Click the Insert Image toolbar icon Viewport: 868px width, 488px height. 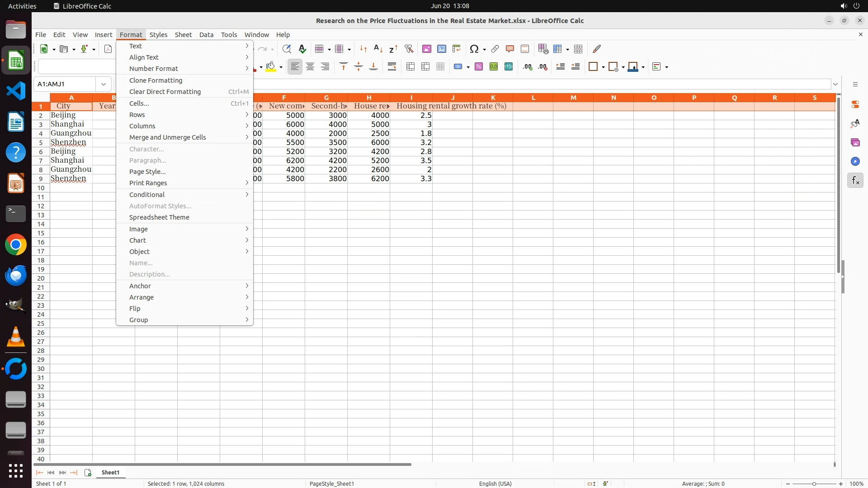[x=426, y=49]
